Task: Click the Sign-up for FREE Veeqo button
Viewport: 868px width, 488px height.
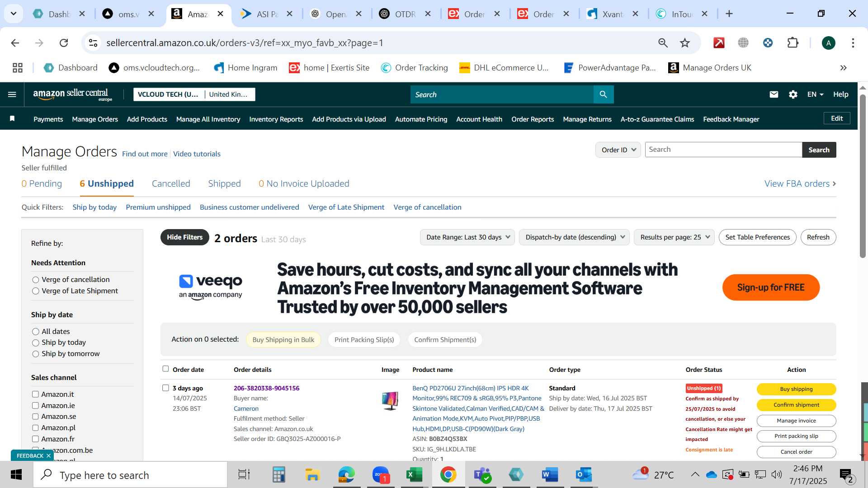Action: pos(771,287)
